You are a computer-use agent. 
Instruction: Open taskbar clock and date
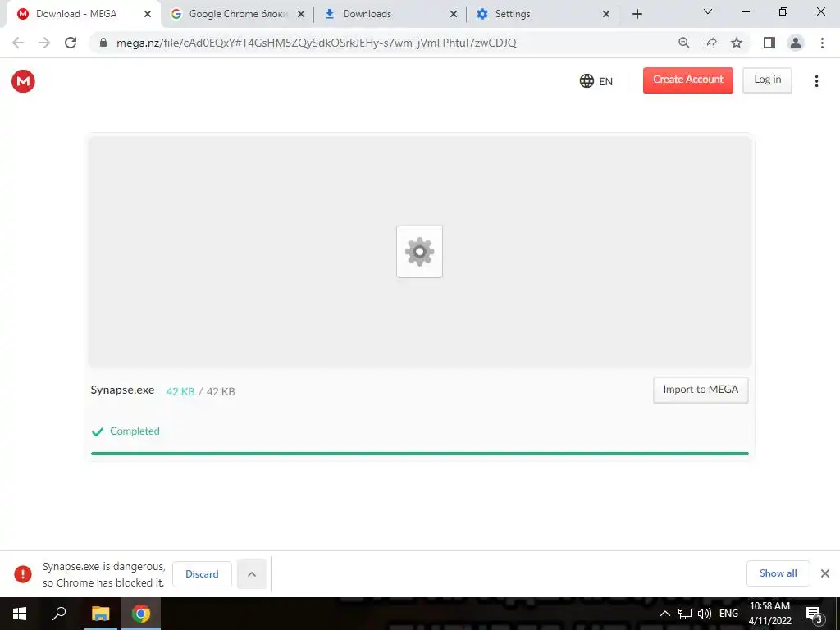tap(769, 614)
